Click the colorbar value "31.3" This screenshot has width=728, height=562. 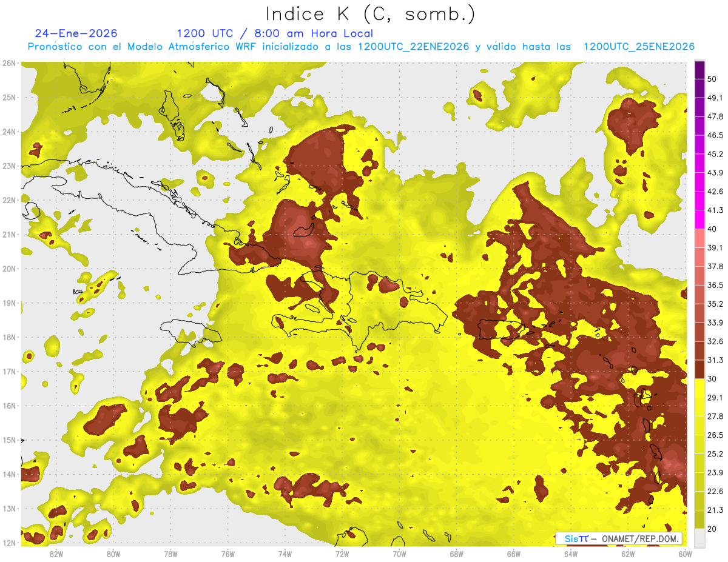[x=715, y=360]
